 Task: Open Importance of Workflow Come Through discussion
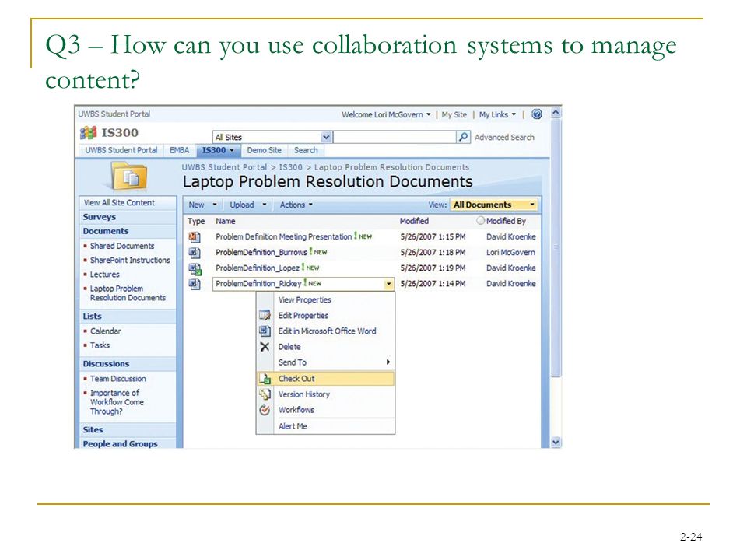(x=117, y=402)
